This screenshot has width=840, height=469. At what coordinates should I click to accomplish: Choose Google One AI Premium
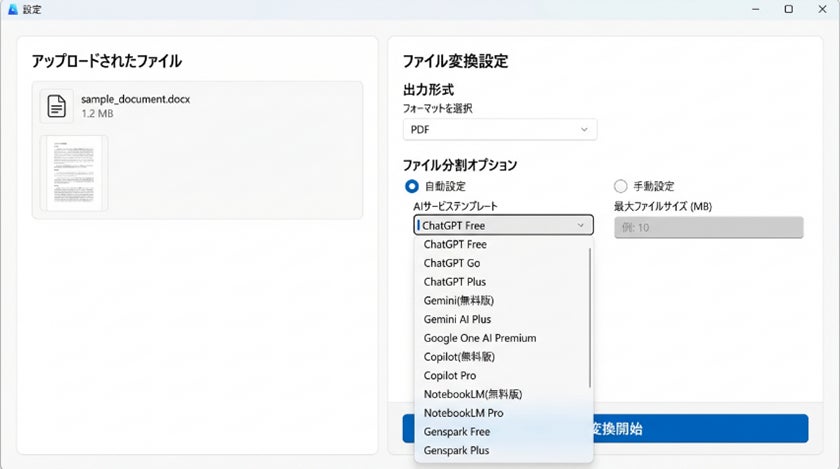pos(480,338)
